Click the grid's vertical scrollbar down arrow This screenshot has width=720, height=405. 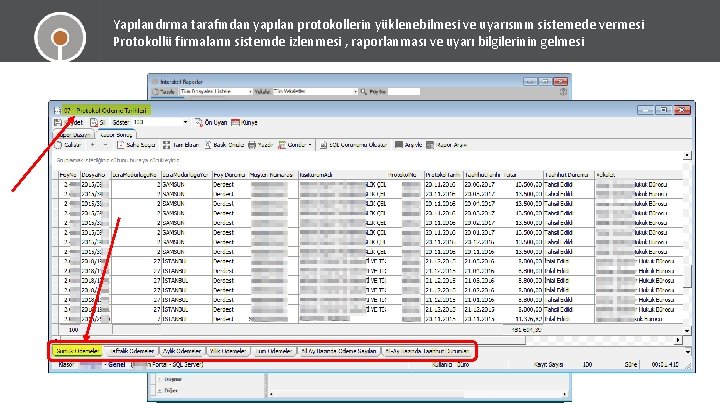tap(687, 331)
